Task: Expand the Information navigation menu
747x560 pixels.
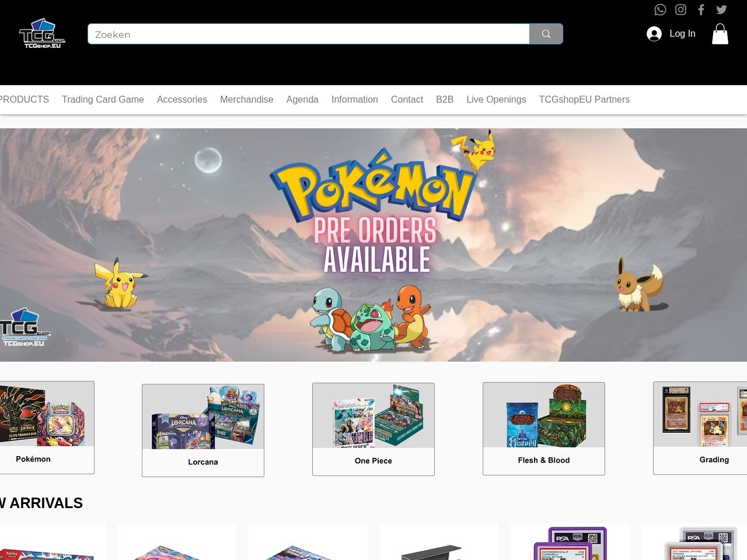Action: pyautogui.click(x=354, y=99)
